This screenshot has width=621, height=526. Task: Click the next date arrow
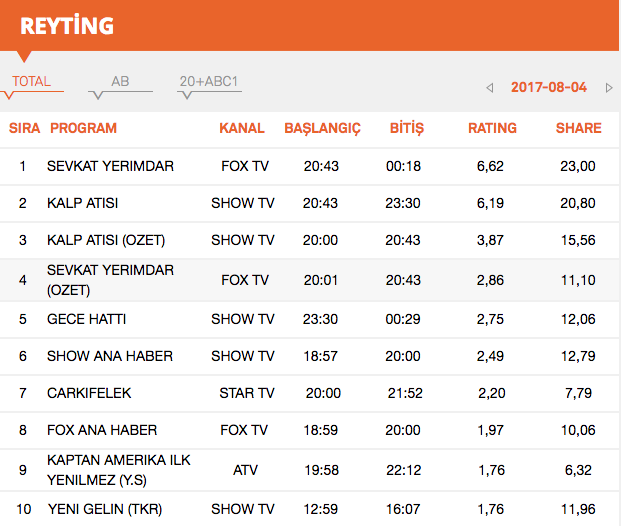click(x=609, y=88)
